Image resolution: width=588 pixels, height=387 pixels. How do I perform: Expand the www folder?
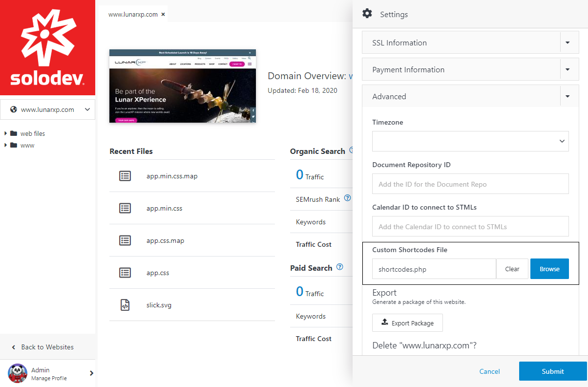[5, 145]
